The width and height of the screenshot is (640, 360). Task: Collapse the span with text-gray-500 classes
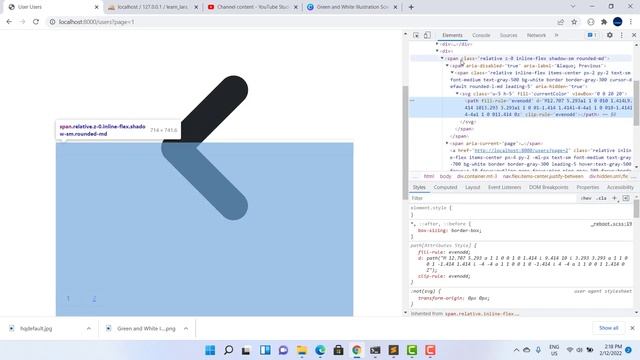(x=452, y=73)
